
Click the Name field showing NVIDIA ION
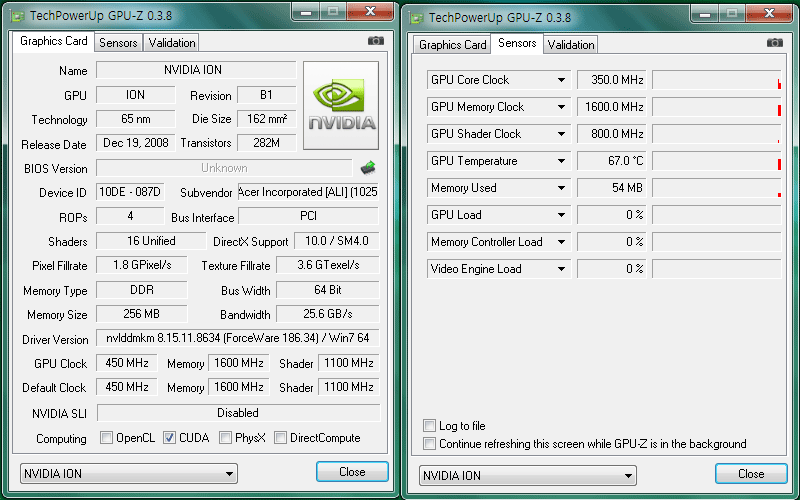pyautogui.click(x=196, y=70)
